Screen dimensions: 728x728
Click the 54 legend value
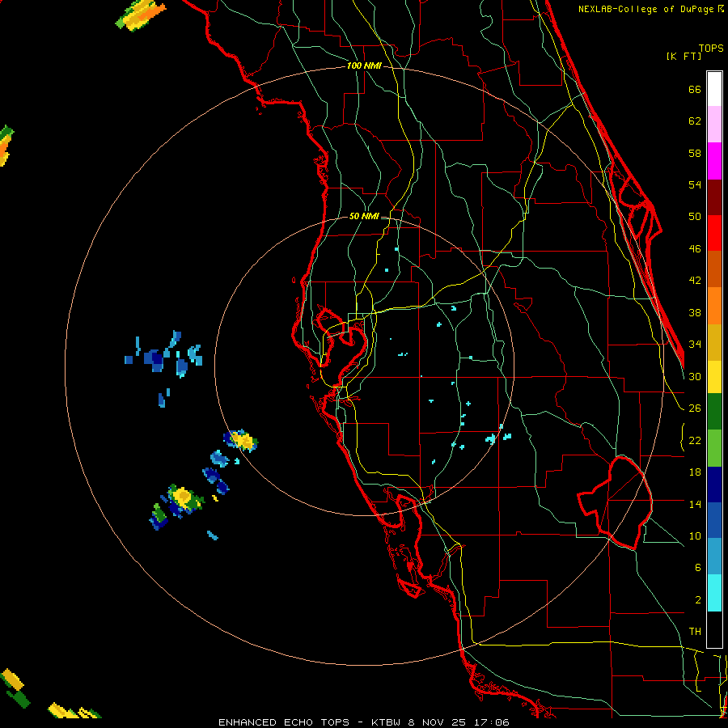pos(695,184)
